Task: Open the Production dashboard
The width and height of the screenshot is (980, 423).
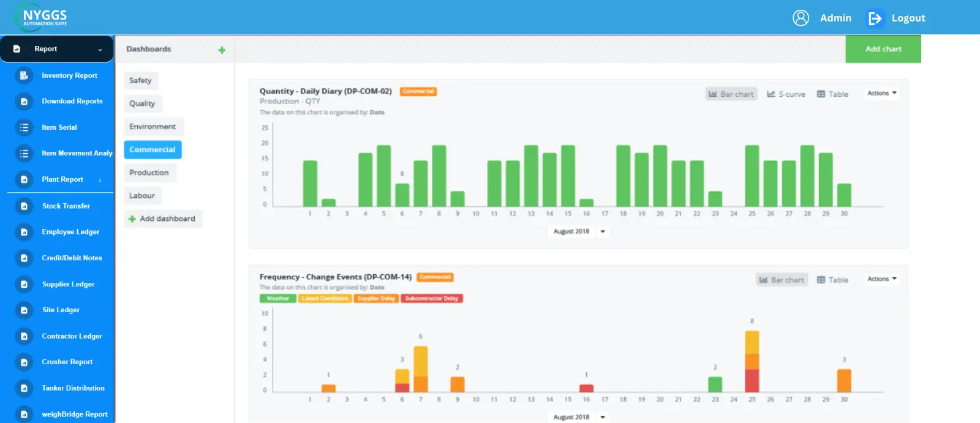Action: pos(149,173)
